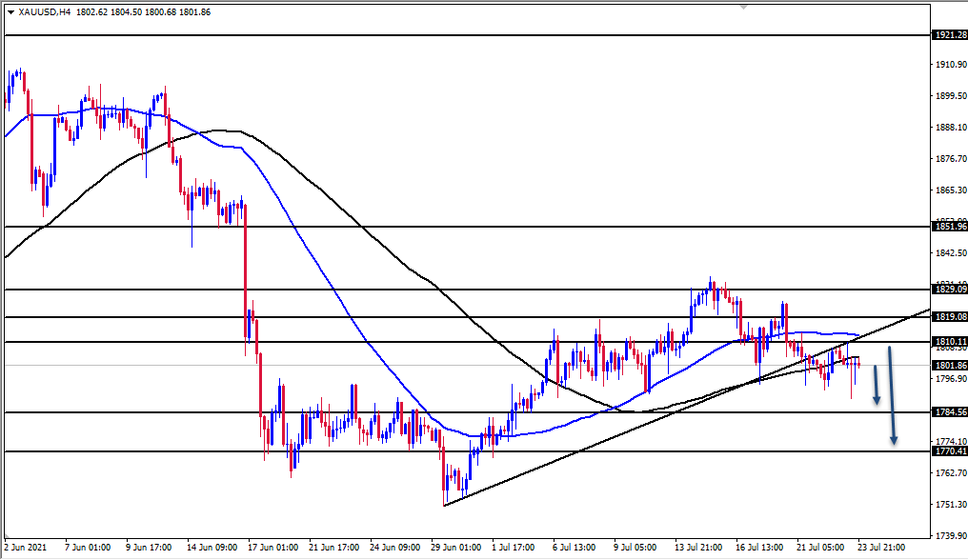Click the 1842.50 price axis value
This screenshot has height=560, width=968.
[951, 253]
